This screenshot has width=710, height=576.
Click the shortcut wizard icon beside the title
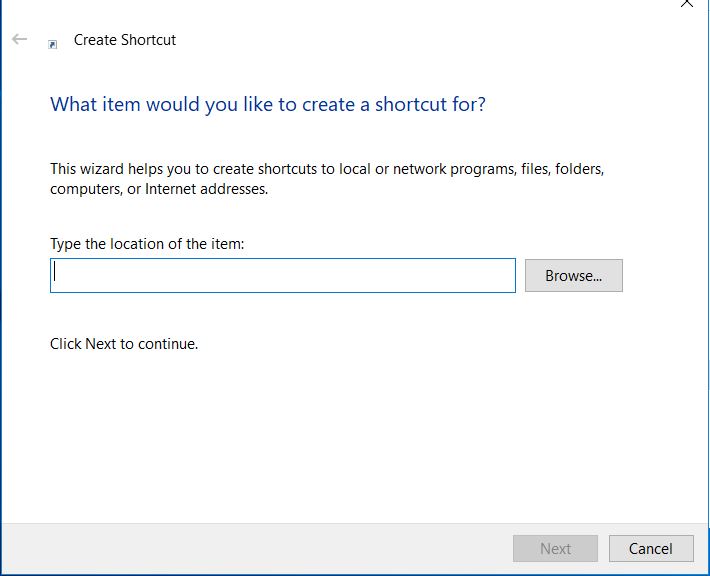point(53,43)
